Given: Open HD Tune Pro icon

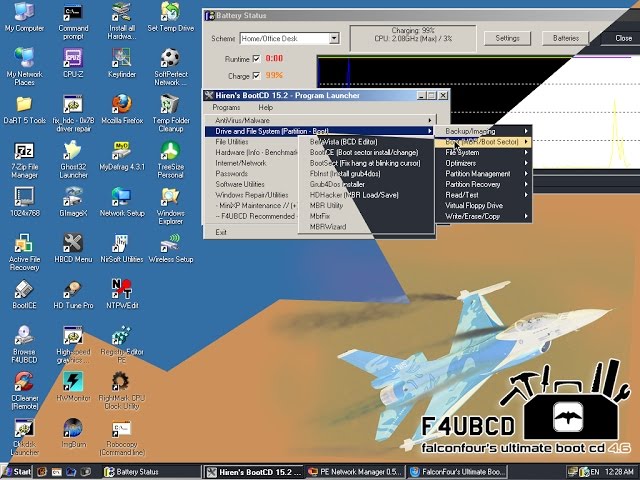Looking at the screenshot, I should pyautogui.click(x=73, y=294).
